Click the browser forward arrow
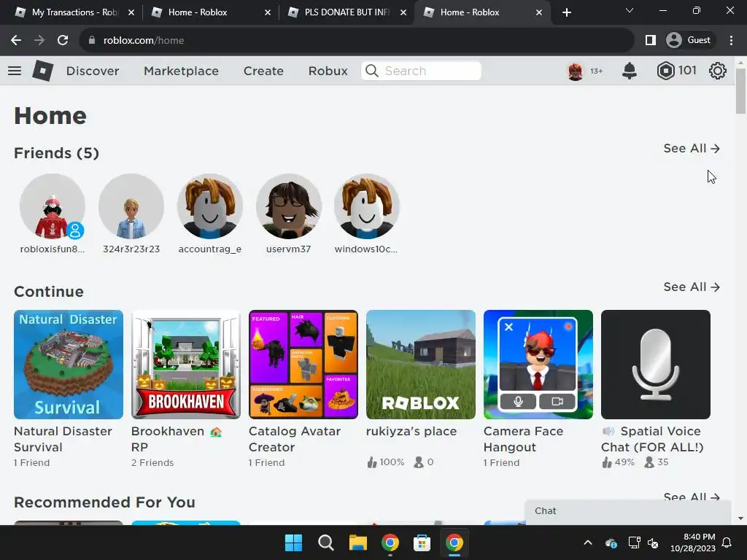 tap(39, 41)
